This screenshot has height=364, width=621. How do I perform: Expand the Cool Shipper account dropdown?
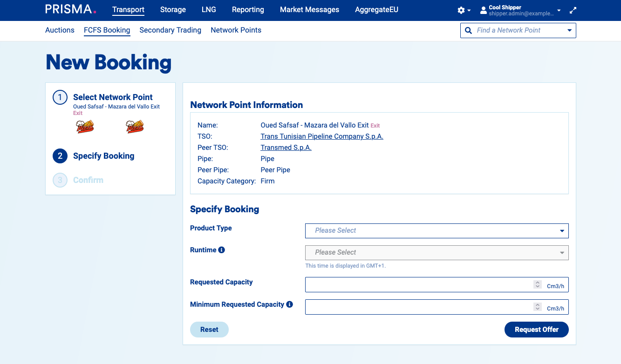point(559,11)
